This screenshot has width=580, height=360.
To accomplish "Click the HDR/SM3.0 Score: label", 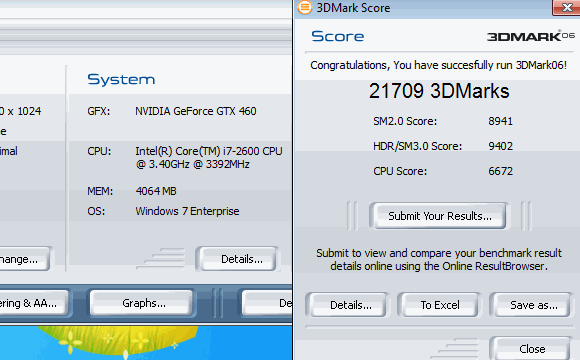I will coord(417,146).
